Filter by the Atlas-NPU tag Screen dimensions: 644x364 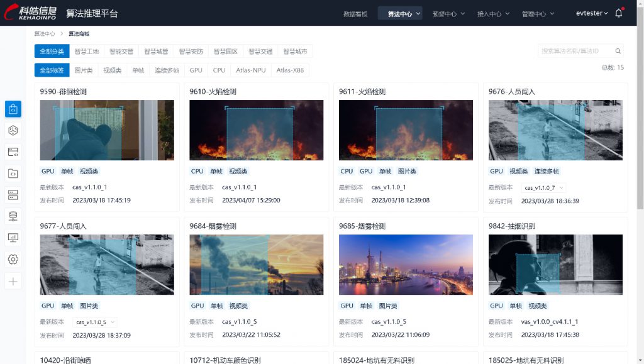click(251, 70)
